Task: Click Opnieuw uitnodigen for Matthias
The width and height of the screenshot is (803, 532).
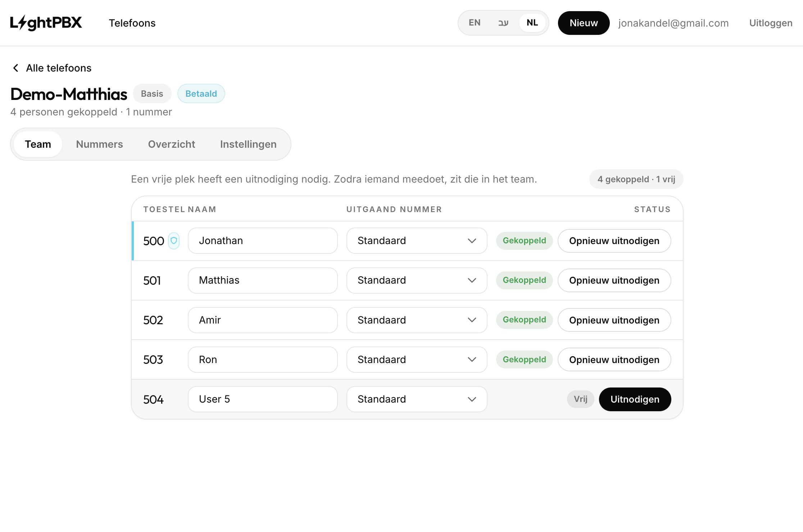Action: 614,280
